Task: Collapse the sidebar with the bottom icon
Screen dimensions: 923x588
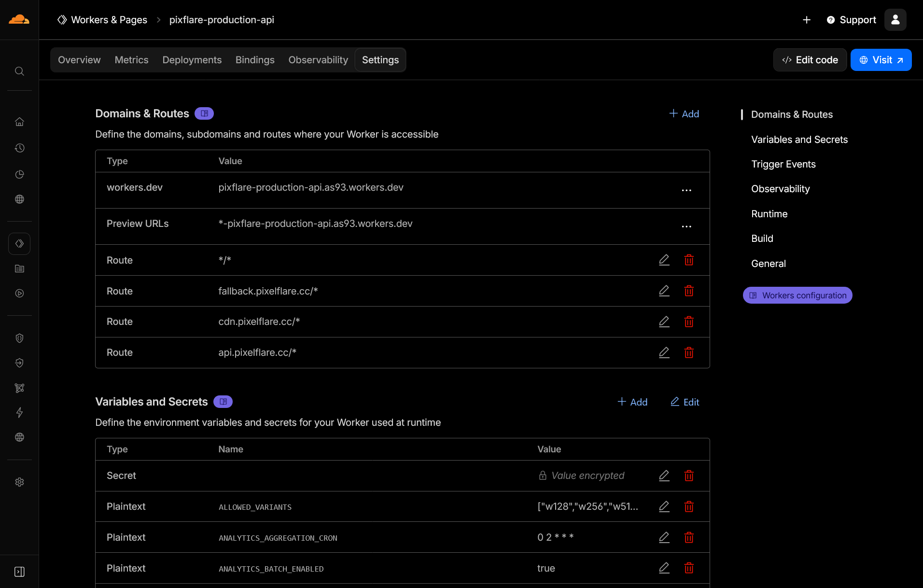Action: pos(19,571)
